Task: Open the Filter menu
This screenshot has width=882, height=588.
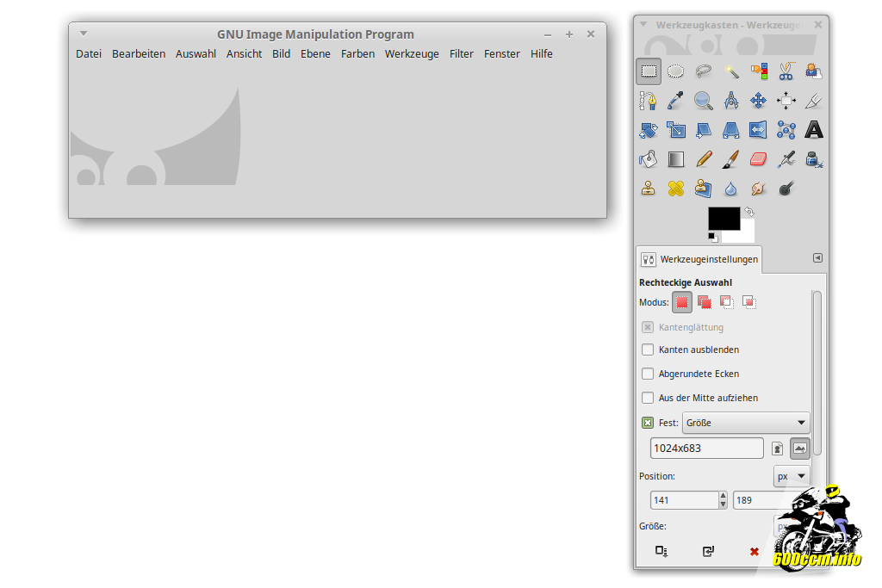Action: [x=462, y=54]
